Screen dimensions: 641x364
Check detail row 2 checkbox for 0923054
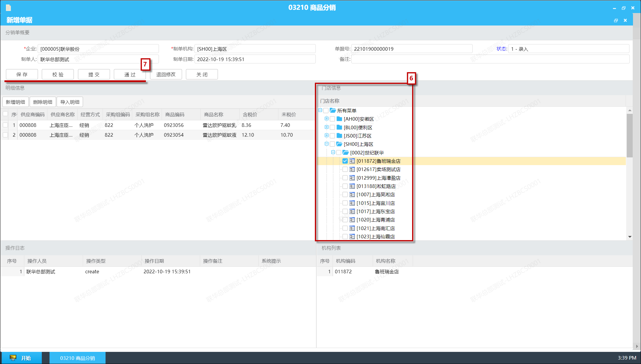click(5, 135)
